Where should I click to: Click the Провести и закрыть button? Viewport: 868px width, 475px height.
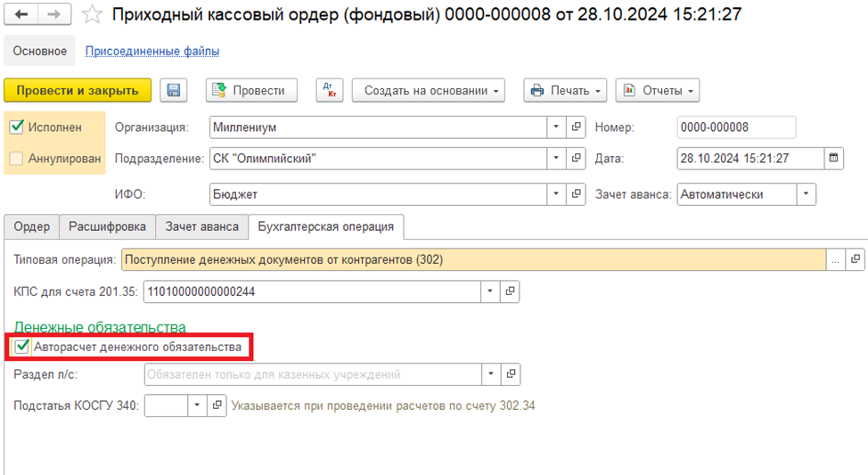click(78, 90)
